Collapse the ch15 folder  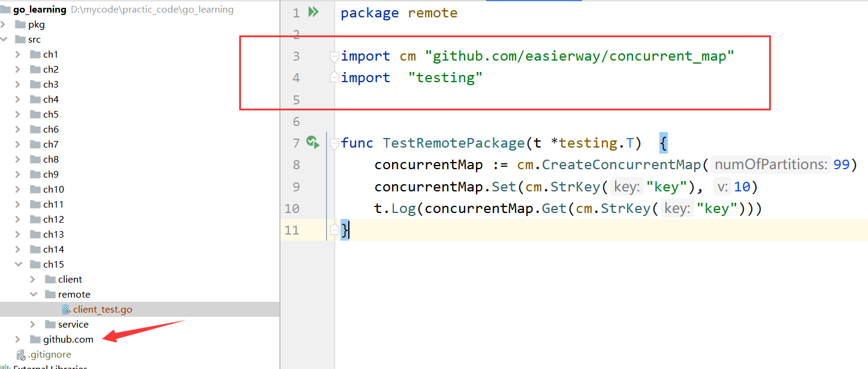tap(18, 265)
